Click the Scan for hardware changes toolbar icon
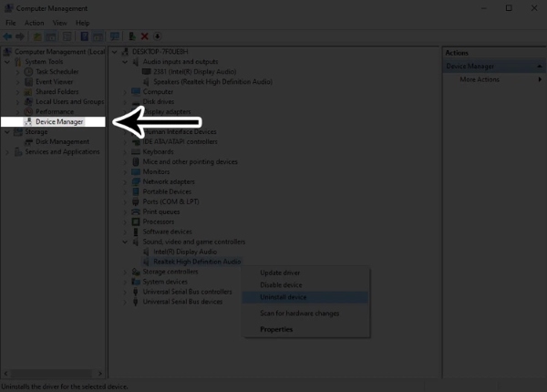 click(115, 36)
